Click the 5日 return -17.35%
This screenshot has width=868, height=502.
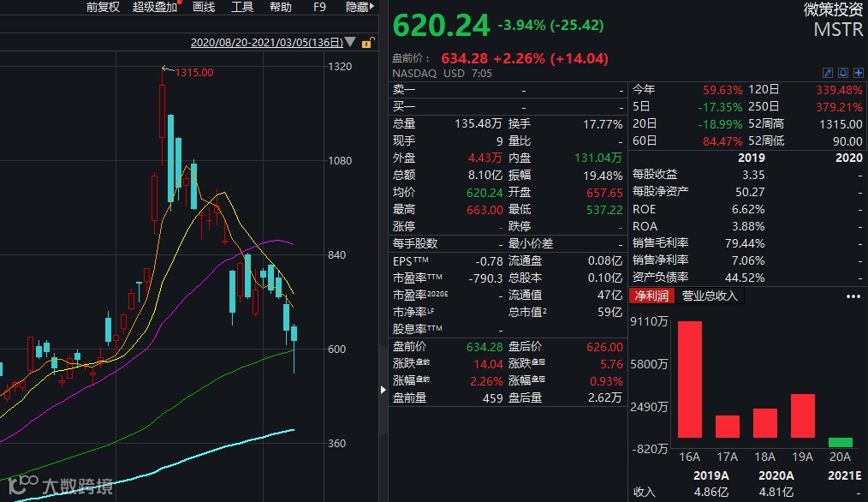coord(720,107)
